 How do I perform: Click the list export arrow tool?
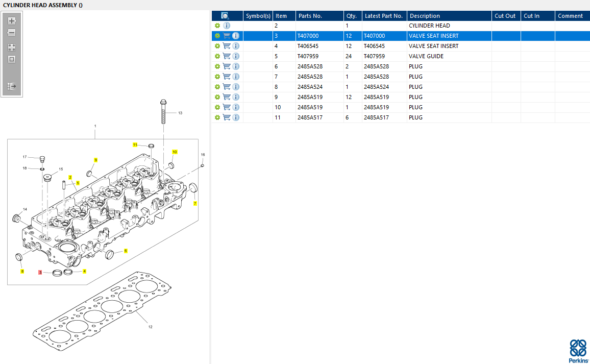12,86
